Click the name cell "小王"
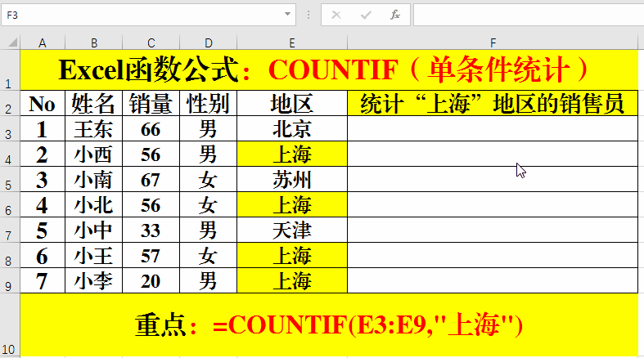Image resolution: width=644 pixels, height=358 pixels. (93, 256)
